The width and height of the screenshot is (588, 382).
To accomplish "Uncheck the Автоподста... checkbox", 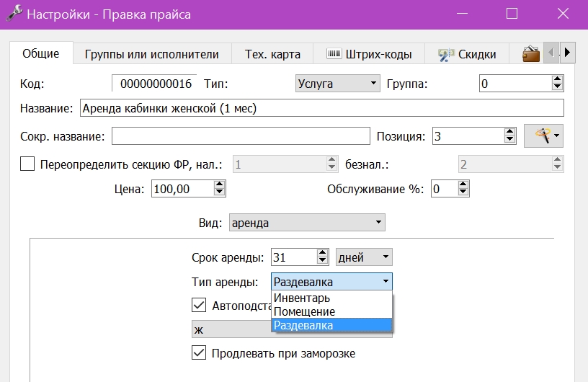I will [199, 305].
